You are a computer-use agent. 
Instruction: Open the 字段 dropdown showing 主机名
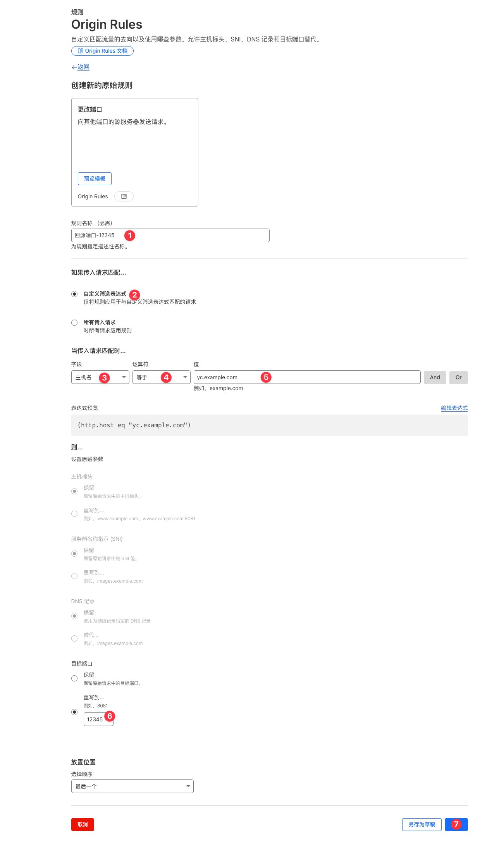coord(100,377)
